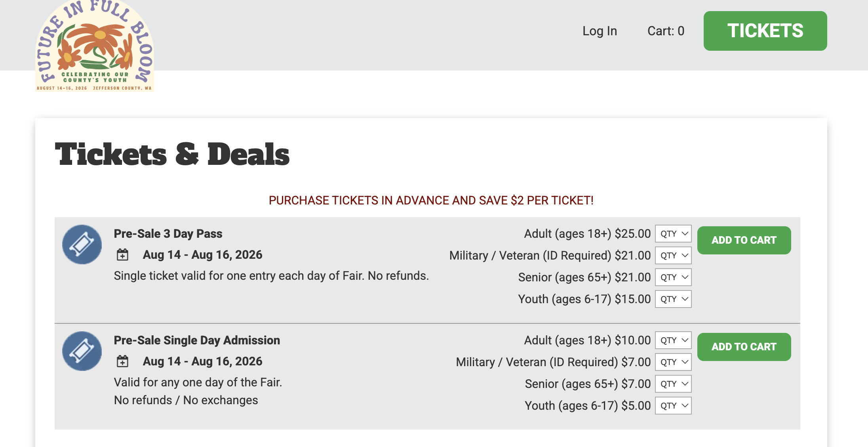
Task: Click the Pre-Sale 3 Day Pass title
Action: pos(168,234)
